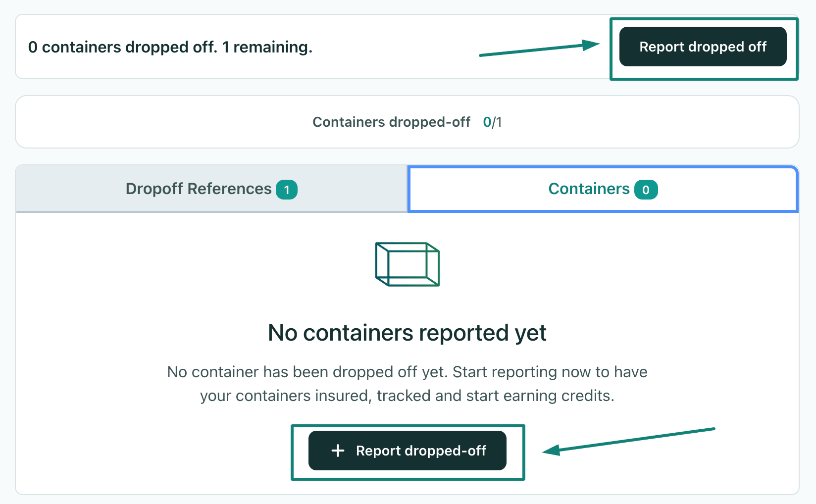Click the Containers dropped-off 0/1 counter
Screen dimensions: 816x504
point(492,122)
